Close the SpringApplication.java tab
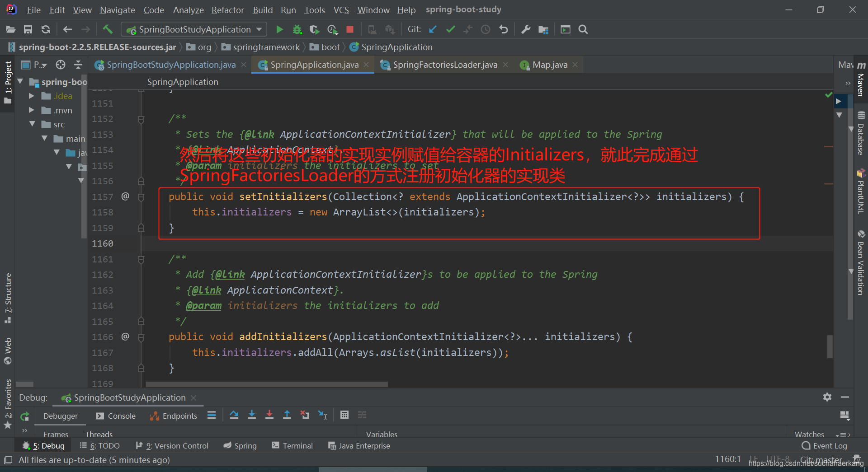Image resolution: width=868 pixels, height=472 pixels. (366, 65)
